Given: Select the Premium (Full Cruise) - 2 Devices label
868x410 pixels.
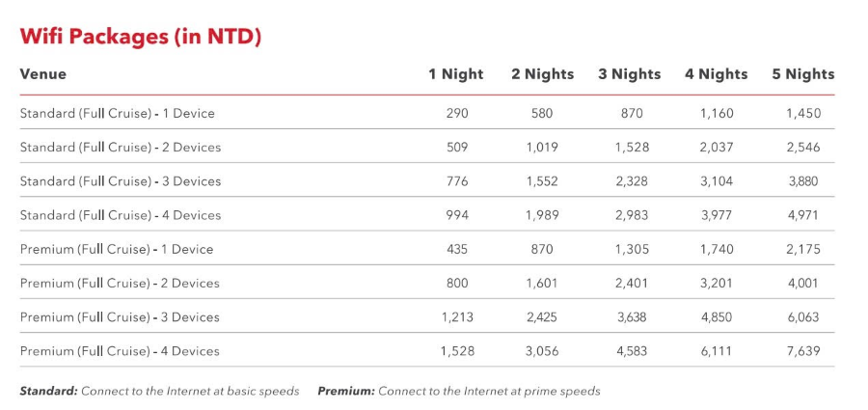Looking at the screenshot, I should (120, 284).
